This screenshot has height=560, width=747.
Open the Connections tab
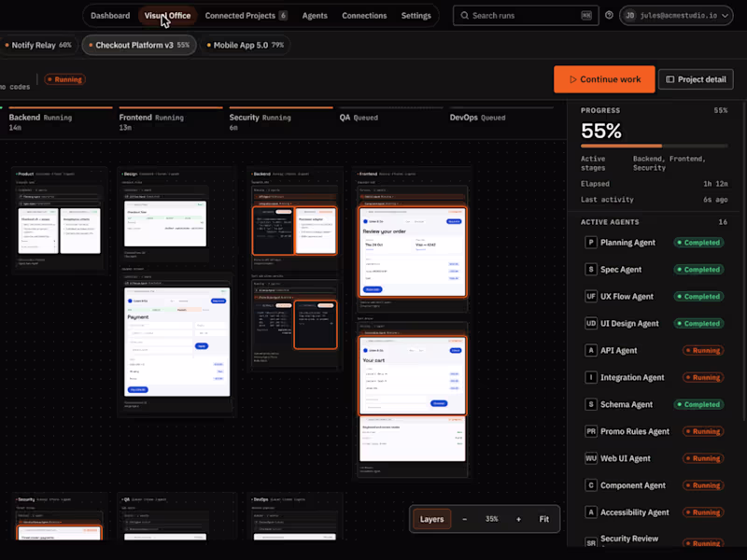tap(364, 16)
